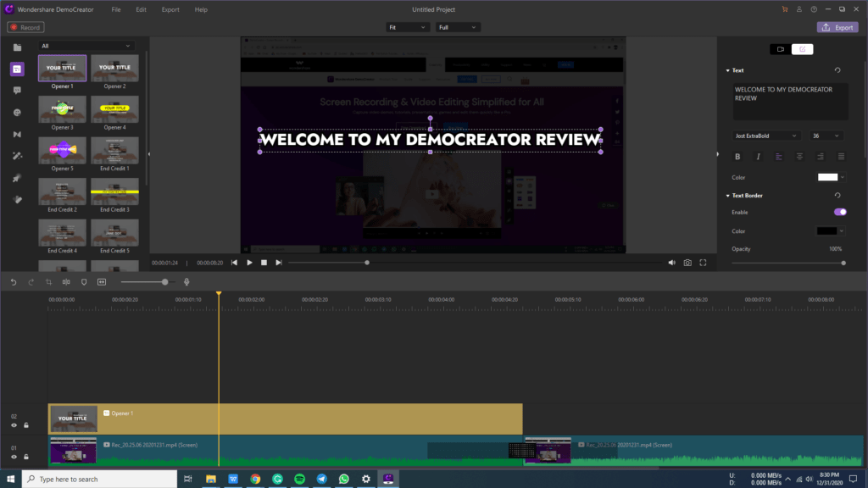Open the Full quality dropdown
868x488 pixels.
[457, 27]
